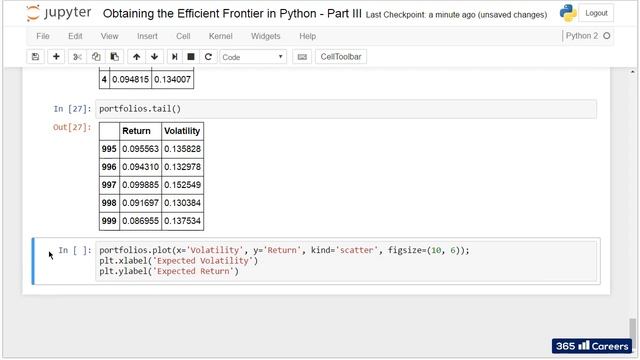Click the value 0.094310
Screen dimensions: 640x360
tap(140, 167)
